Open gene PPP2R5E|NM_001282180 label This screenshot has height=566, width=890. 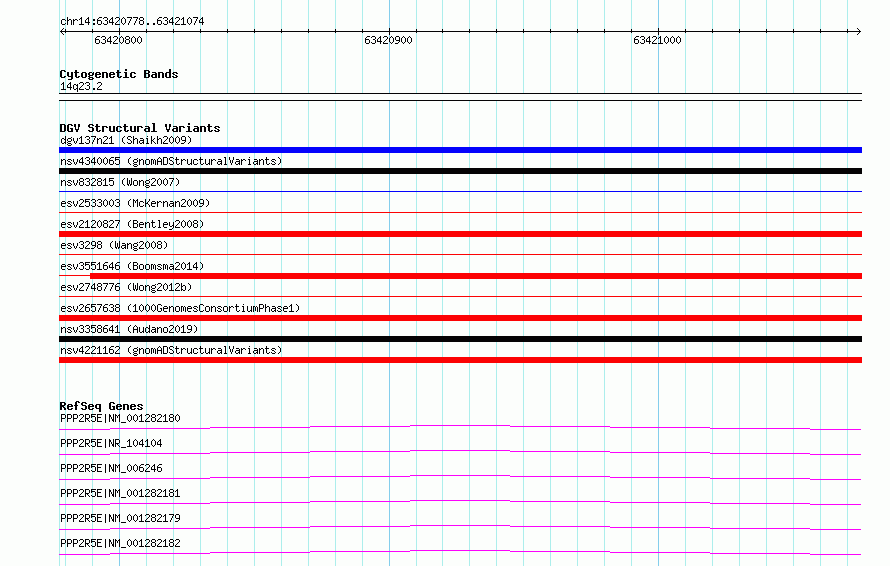coord(120,418)
